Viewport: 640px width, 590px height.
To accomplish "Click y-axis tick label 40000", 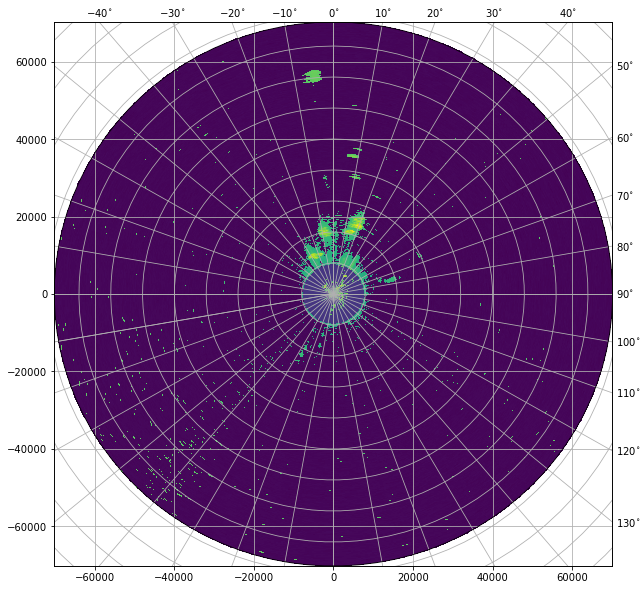I will 31,140.
